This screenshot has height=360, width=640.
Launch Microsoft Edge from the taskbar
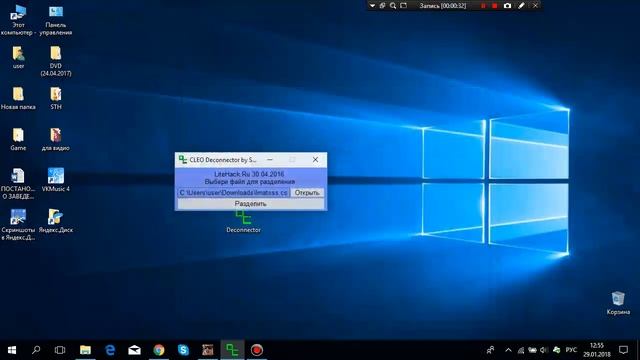point(110,350)
